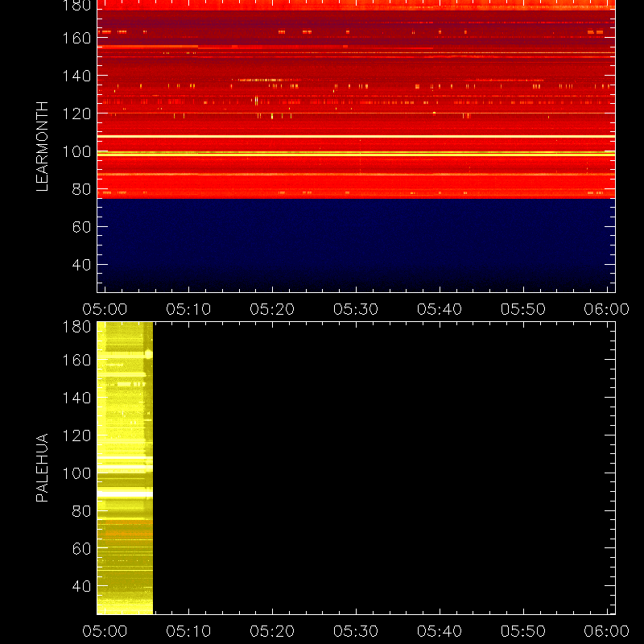644x644 pixels.
Task: Select the 100 tick label on the Palehua axis
Action: coord(76,473)
